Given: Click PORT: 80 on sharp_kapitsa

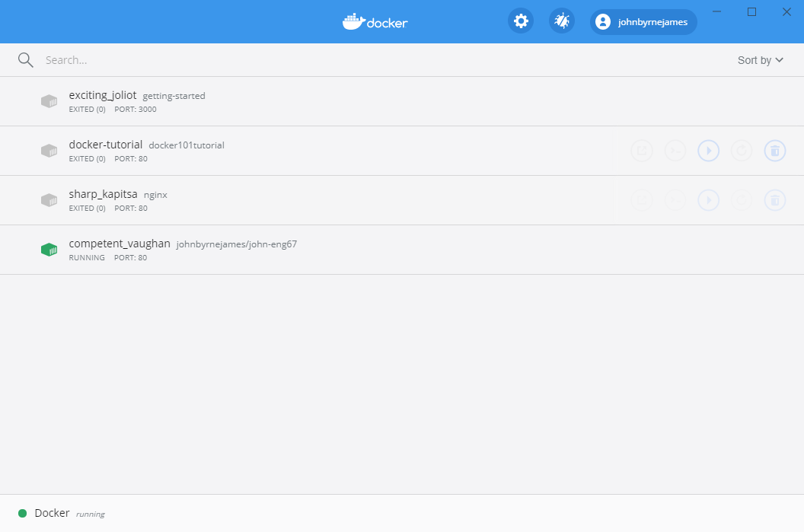Looking at the screenshot, I should 131,208.
